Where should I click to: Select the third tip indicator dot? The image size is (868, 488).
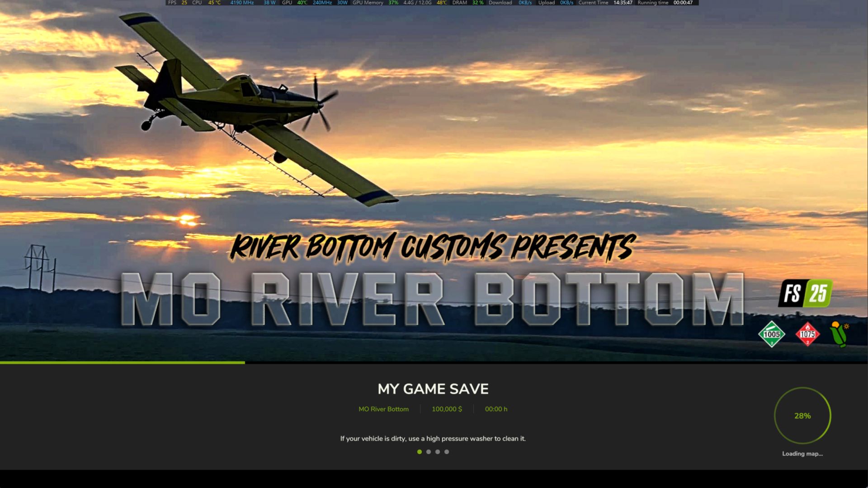pos(438,452)
